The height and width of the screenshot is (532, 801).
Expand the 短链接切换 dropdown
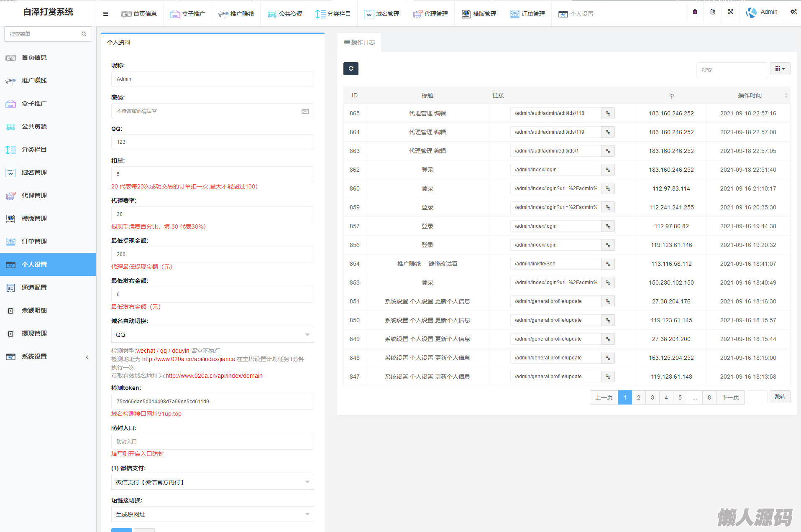click(212, 514)
